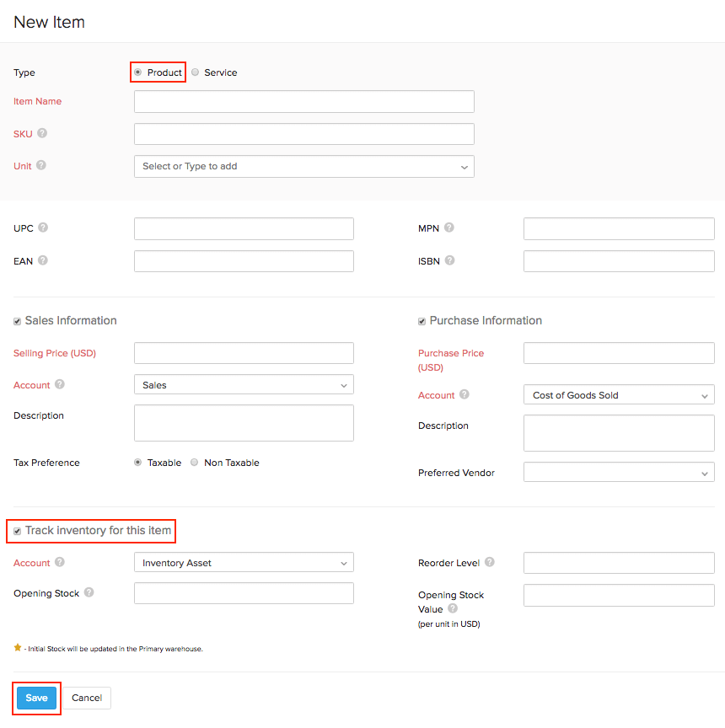Disable Track inventory for this item
Screen dimensions: 725x728
pyautogui.click(x=18, y=531)
